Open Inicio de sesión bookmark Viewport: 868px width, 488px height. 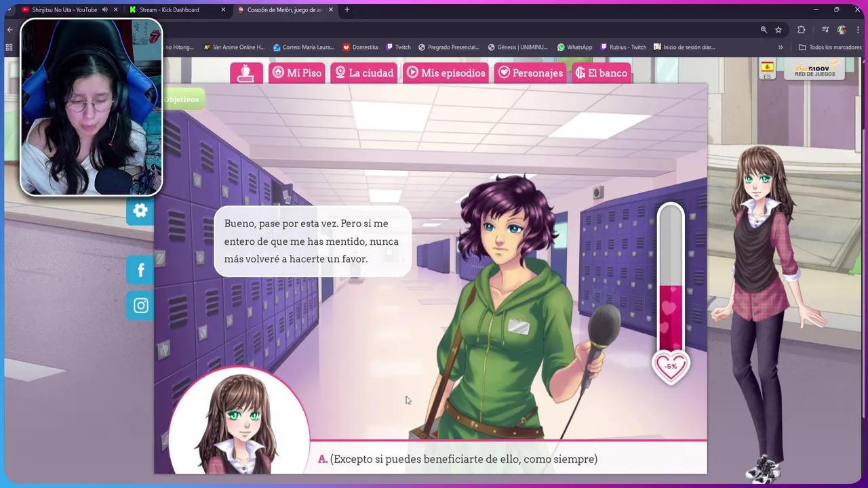(684, 47)
